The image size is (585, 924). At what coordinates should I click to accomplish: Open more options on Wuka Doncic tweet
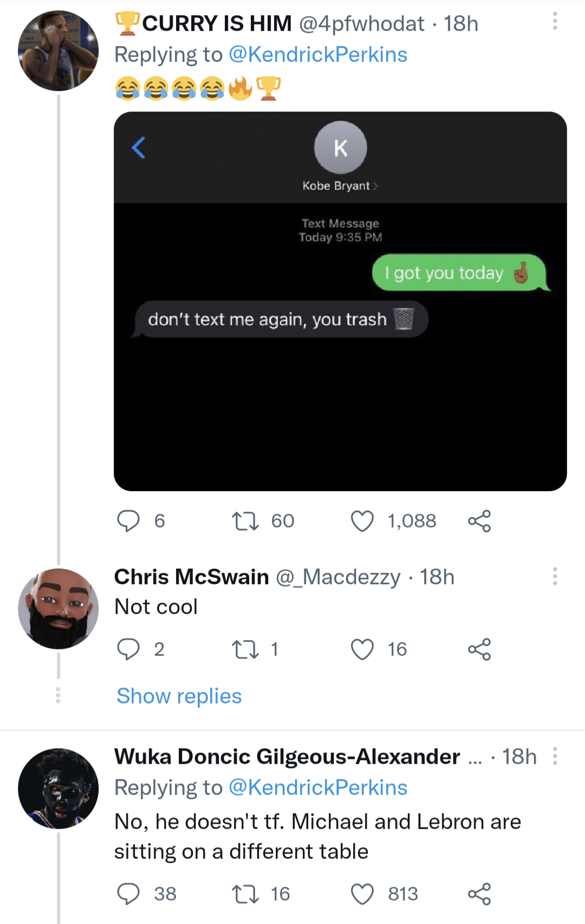pos(555,756)
